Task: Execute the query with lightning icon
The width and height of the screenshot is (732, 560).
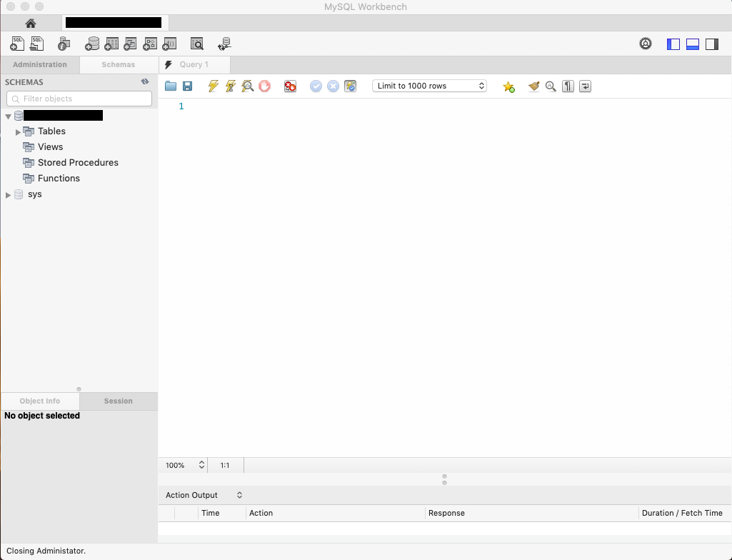Action: 214,86
